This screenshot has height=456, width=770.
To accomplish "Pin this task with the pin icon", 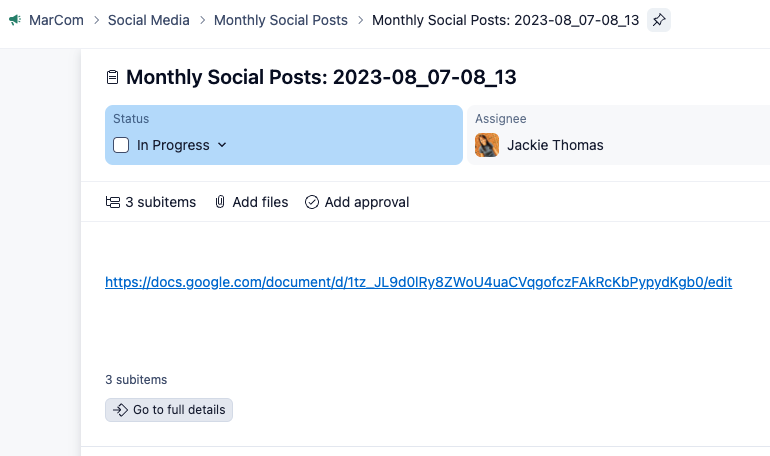I will (659, 20).
